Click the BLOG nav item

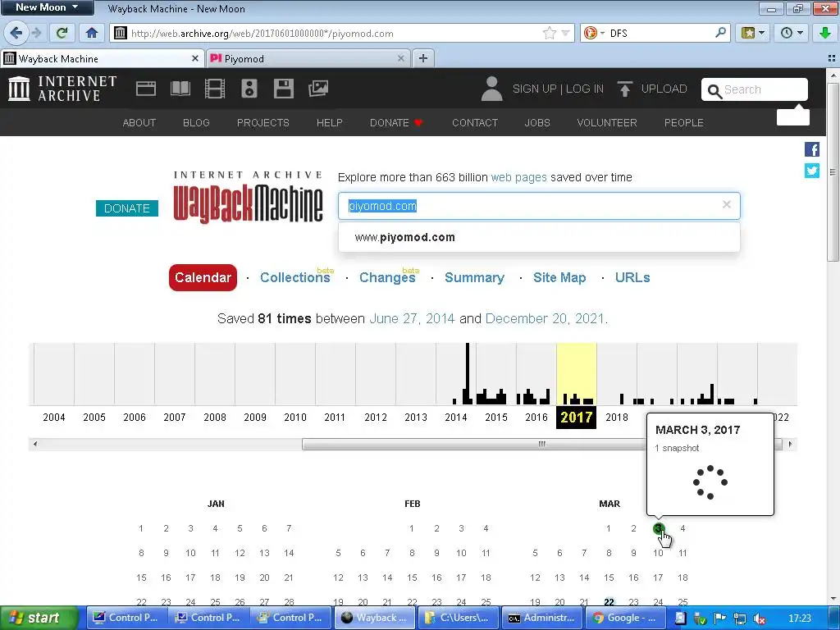196,123
